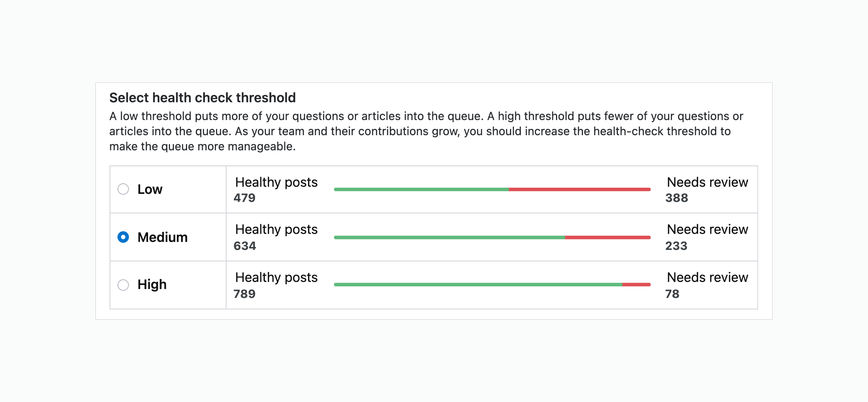Image resolution: width=868 pixels, height=402 pixels.
Task: Click the Low row progress bar red section
Action: 580,190
